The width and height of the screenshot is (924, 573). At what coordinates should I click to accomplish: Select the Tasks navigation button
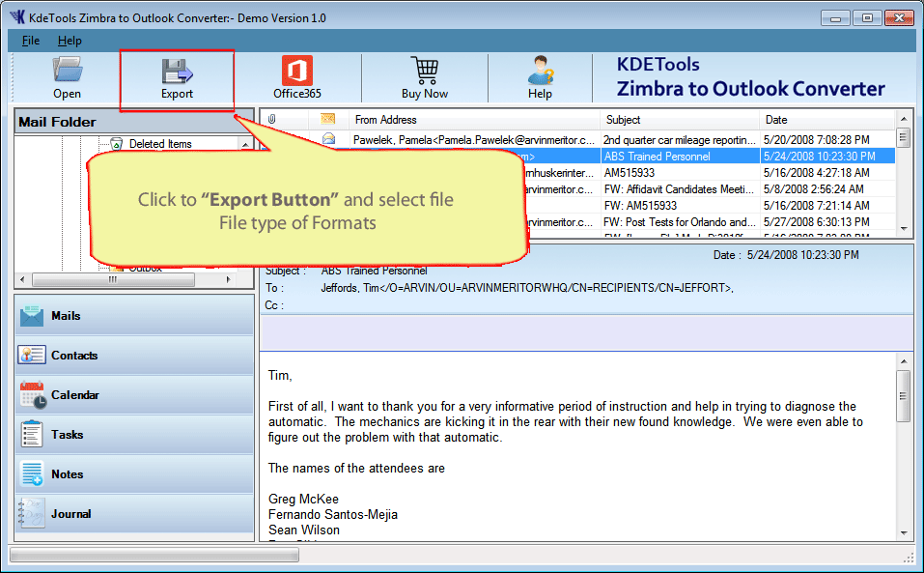[x=134, y=435]
